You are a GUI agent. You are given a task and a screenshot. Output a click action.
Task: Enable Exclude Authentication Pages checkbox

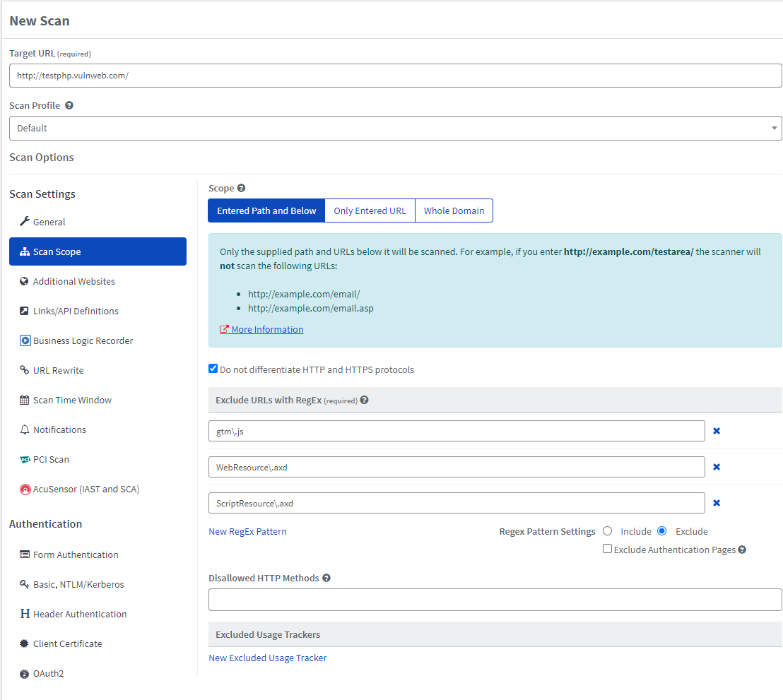[607, 549]
